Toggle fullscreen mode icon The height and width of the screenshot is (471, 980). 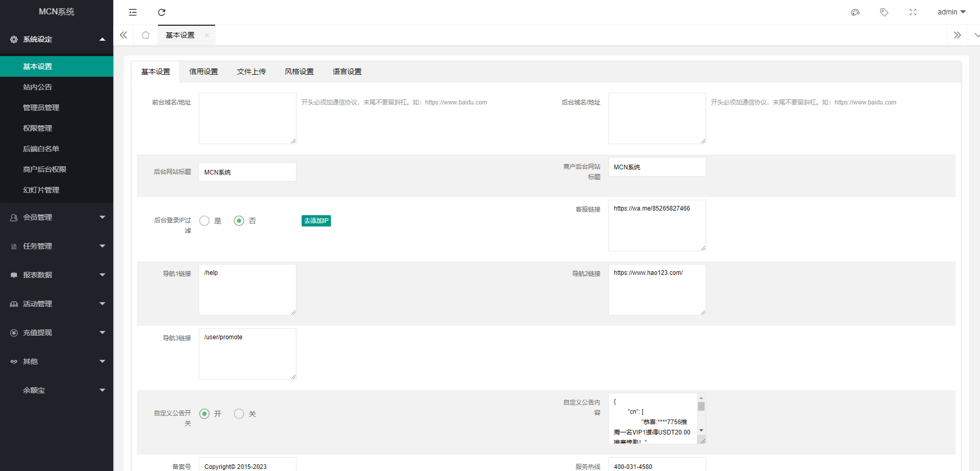click(913, 12)
